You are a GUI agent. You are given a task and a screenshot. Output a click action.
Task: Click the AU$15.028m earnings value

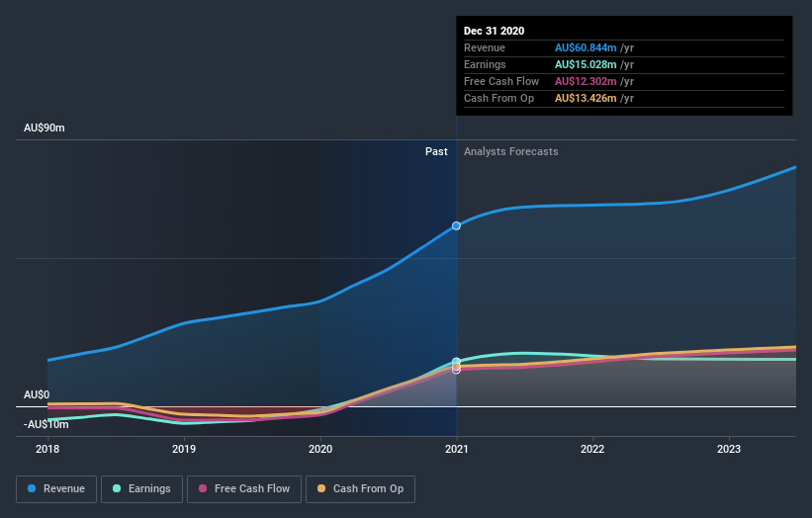tap(586, 64)
